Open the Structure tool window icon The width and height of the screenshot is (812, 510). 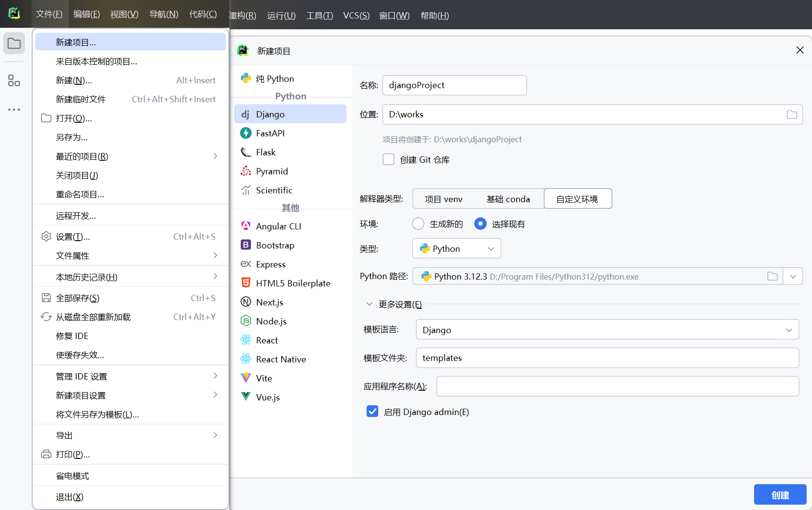pos(14,80)
